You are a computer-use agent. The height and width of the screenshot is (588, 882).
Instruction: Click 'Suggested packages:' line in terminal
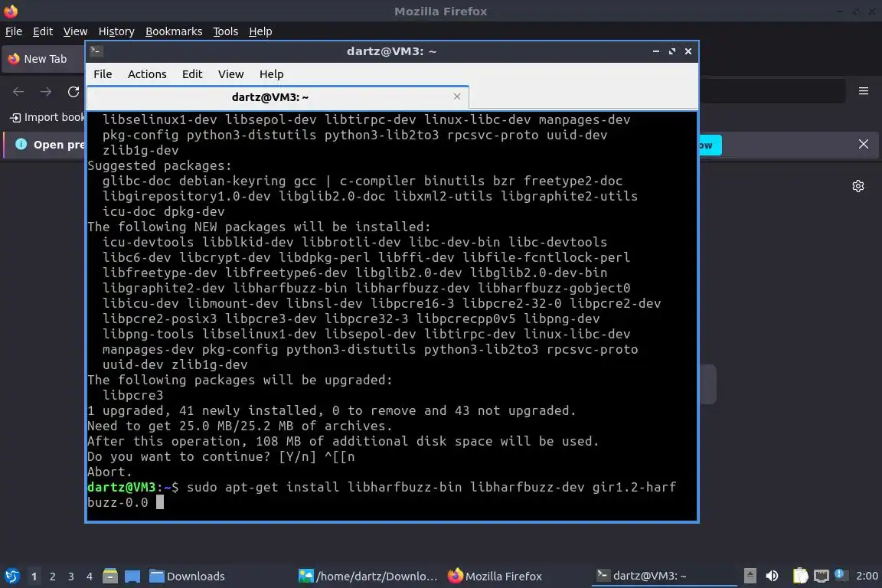[x=160, y=166]
